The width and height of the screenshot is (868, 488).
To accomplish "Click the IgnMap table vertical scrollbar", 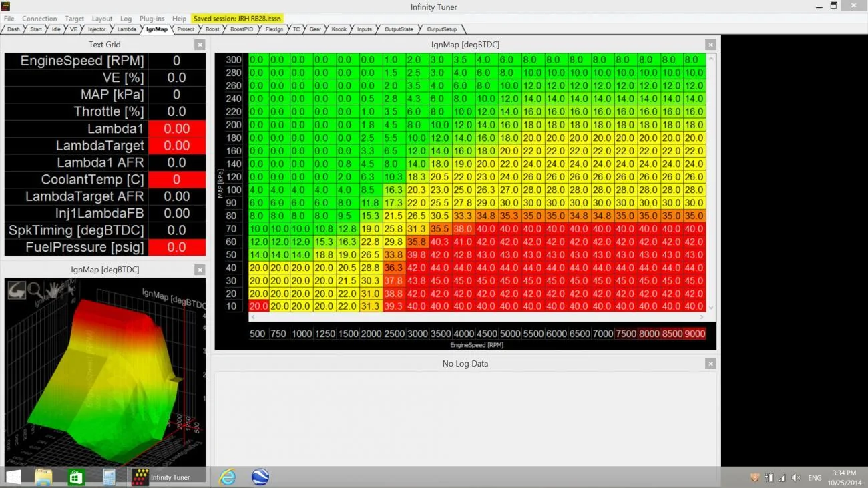I will [710, 183].
